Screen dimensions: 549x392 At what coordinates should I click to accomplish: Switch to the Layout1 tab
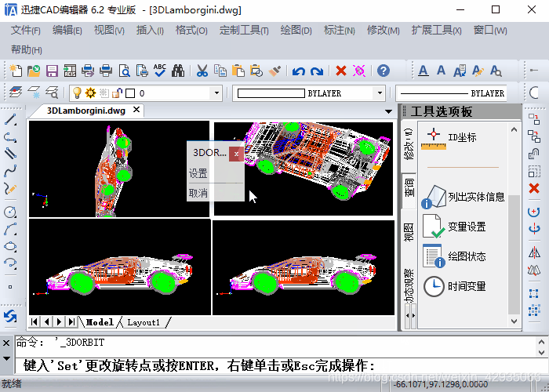pyautogui.click(x=144, y=322)
